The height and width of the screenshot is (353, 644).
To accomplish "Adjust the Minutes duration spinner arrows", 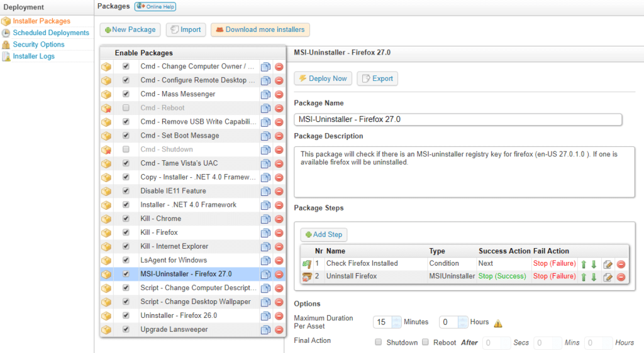I will click(396, 322).
